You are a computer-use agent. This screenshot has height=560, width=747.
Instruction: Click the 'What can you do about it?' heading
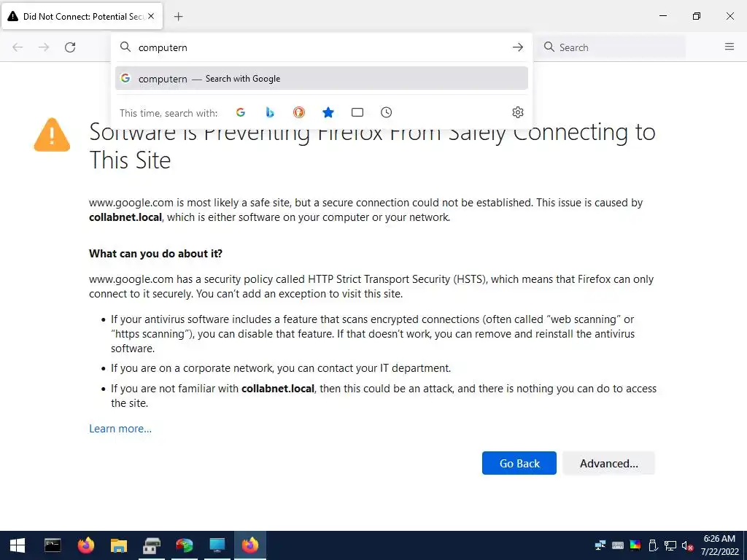(x=156, y=253)
